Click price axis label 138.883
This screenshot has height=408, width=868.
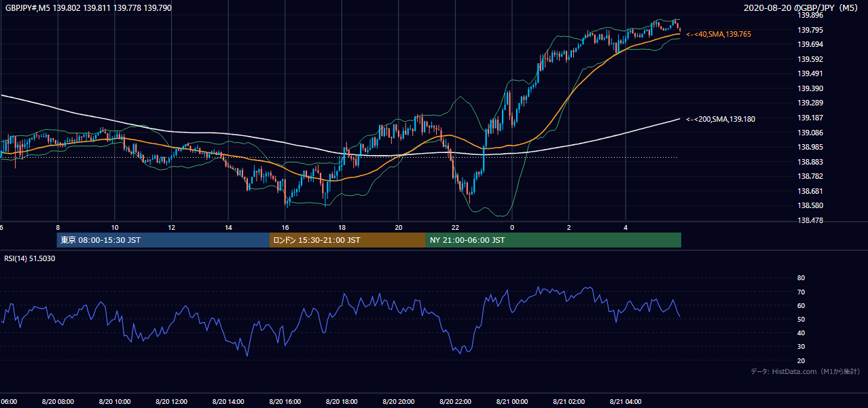(810, 162)
